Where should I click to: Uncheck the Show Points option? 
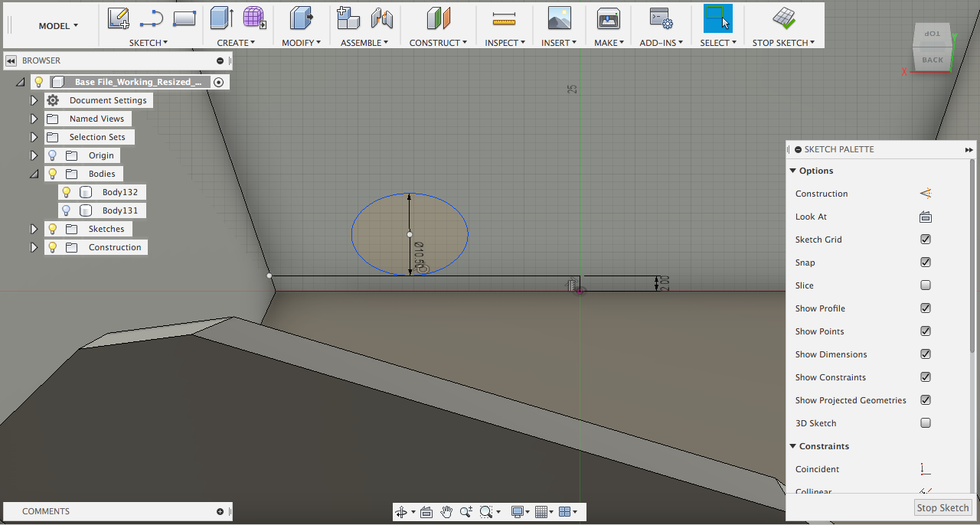tap(926, 331)
